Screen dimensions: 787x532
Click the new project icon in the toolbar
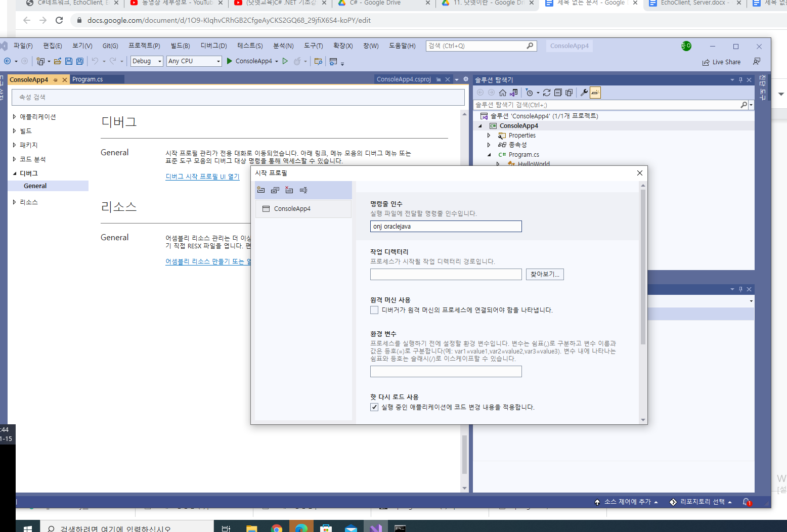[40, 61]
